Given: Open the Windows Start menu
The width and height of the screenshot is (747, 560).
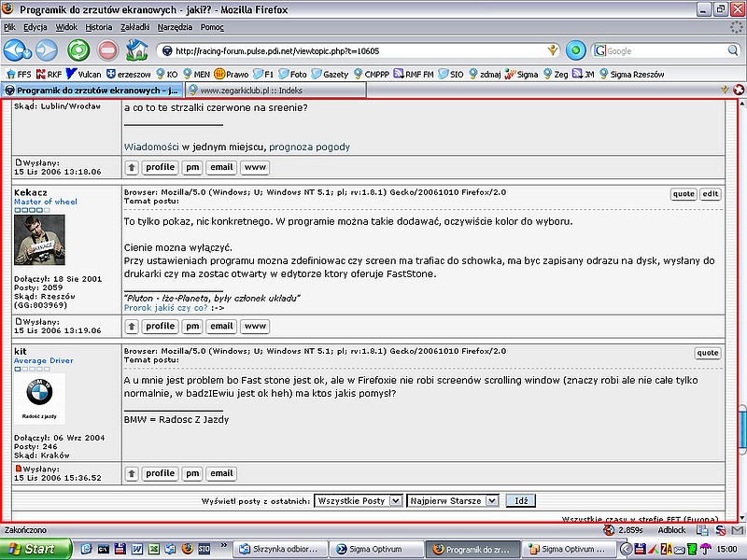Looking at the screenshot, I should tap(33, 549).
